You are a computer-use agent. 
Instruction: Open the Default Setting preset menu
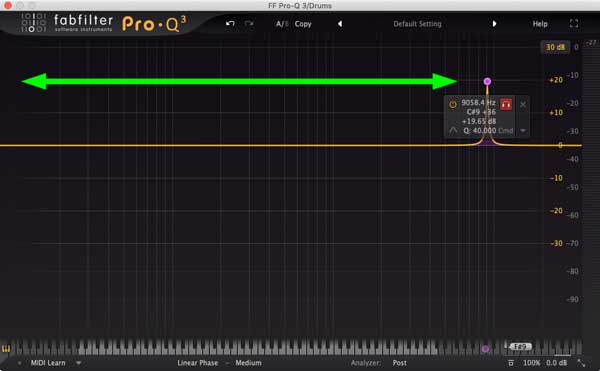coord(417,24)
